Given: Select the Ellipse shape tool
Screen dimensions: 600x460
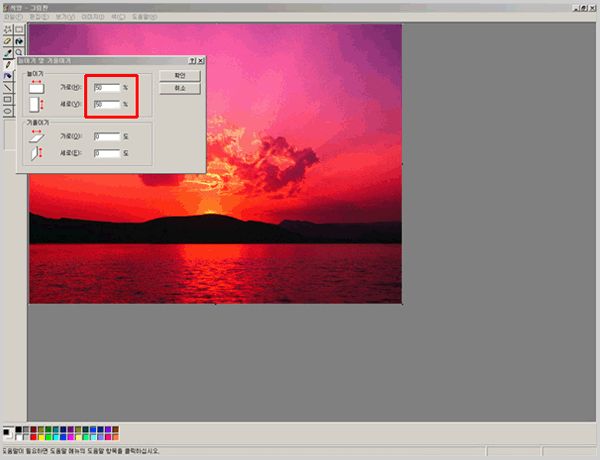Looking at the screenshot, I should tap(8, 111).
